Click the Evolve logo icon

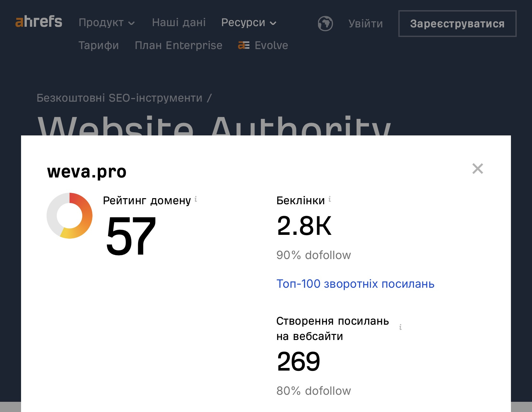(244, 46)
